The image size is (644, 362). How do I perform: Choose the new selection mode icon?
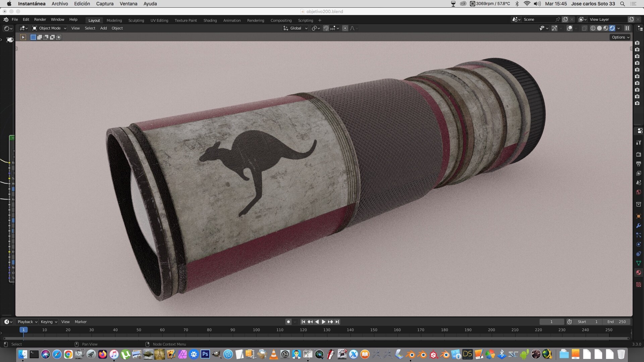coord(33,37)
